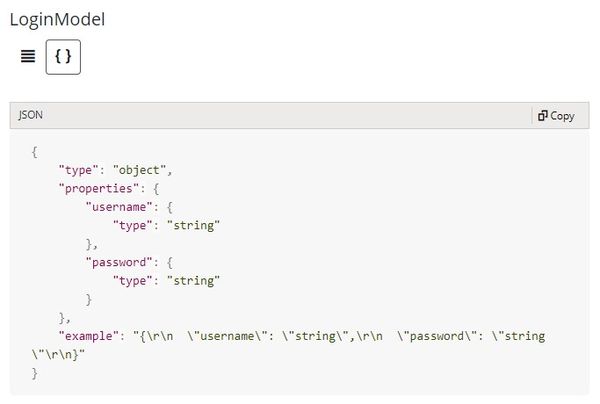
Task: Click the "string" value under username
Action: [193, 225]
